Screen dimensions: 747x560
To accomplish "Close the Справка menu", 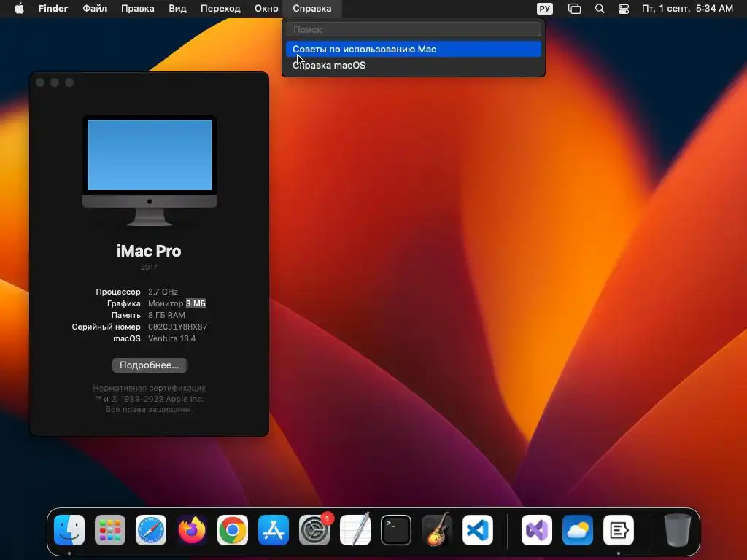I will click(312, 9).
